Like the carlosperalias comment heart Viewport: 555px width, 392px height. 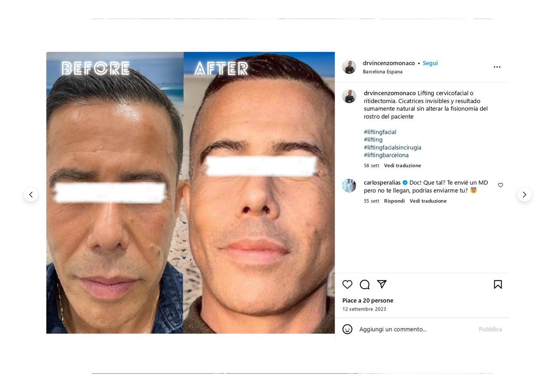click(500, 185)
